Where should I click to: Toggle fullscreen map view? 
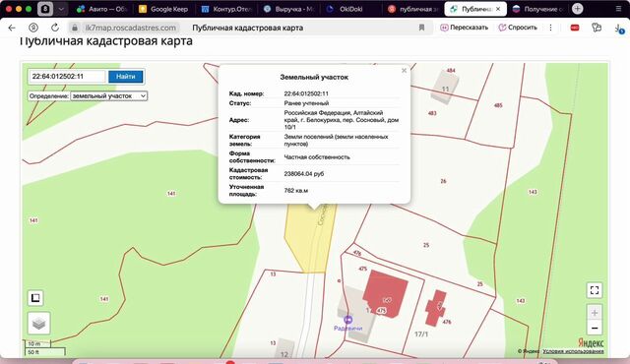[595, 290]
